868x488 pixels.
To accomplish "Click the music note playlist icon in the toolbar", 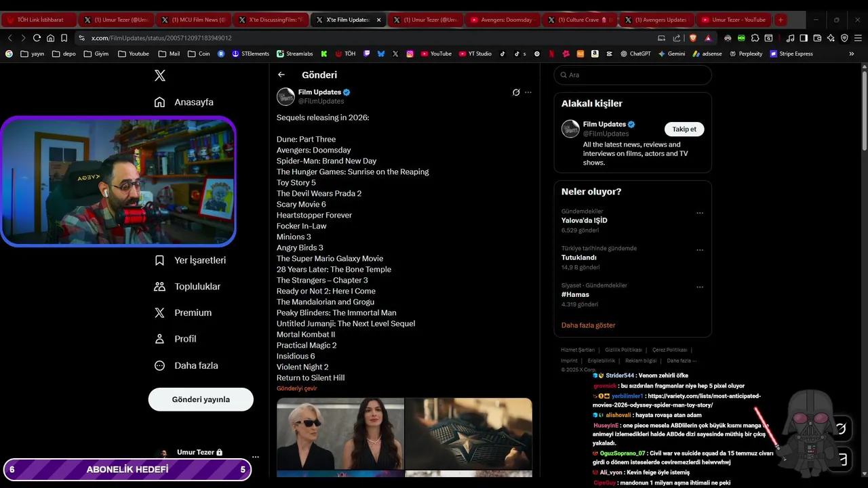I will tap(790, 38).
